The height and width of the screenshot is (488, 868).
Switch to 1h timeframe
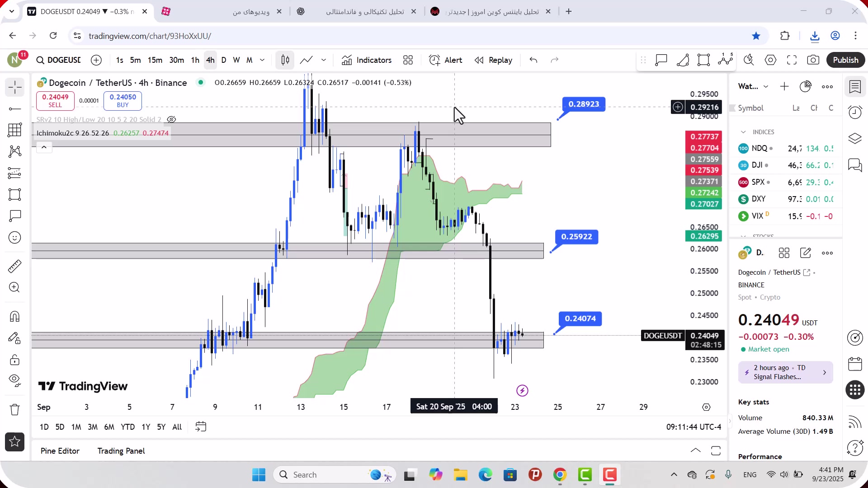pos(195,60)
